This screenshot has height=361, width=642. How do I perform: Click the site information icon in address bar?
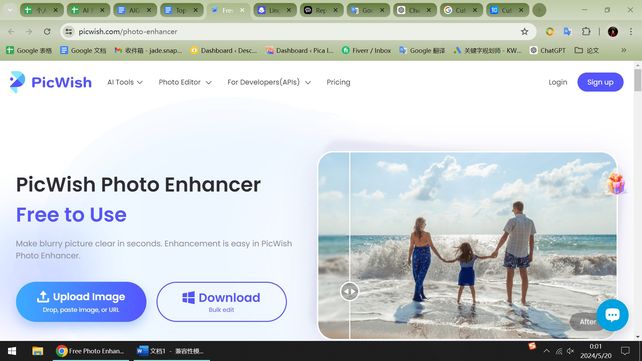click(x=69, y=32)
